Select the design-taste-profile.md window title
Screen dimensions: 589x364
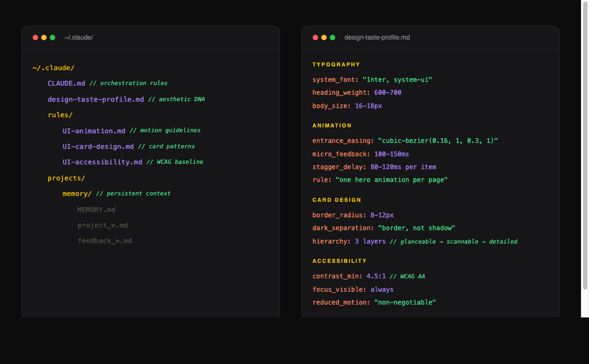(x=377, y=37)
